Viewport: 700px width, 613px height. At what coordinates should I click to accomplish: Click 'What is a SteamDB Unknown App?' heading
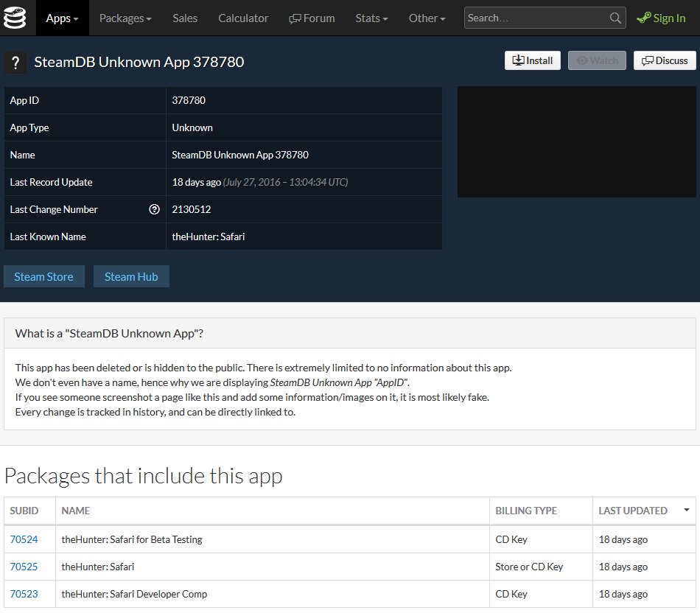109,333
